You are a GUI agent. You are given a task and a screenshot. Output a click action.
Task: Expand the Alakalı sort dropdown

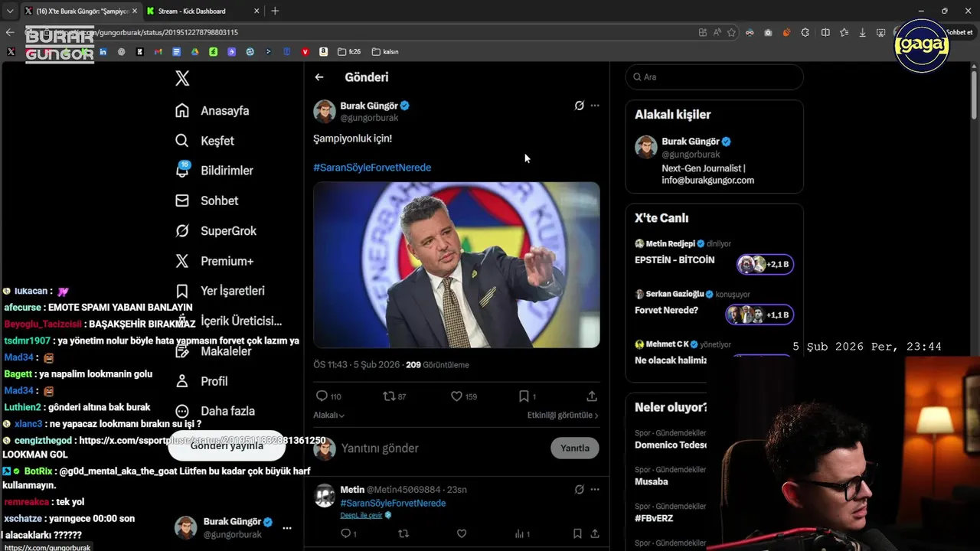coord(328,415)
